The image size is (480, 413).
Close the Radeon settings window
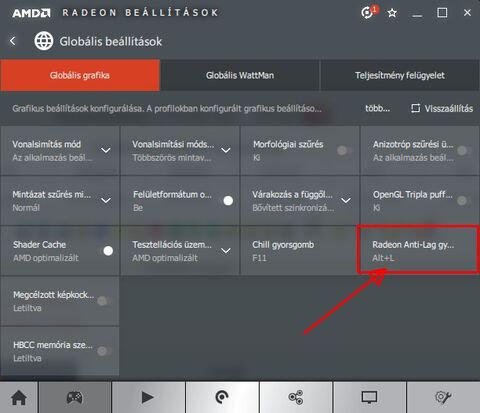[x=467, y=13]
